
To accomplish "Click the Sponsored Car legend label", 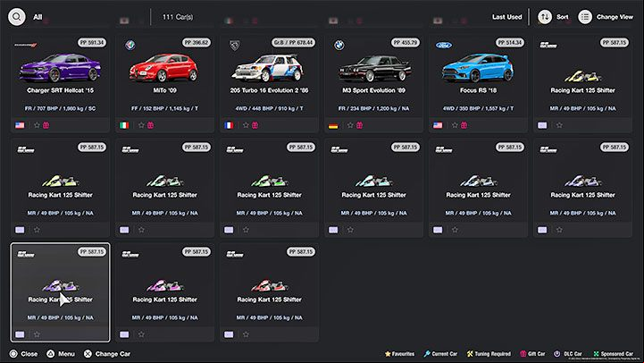I will coord(617,353).
